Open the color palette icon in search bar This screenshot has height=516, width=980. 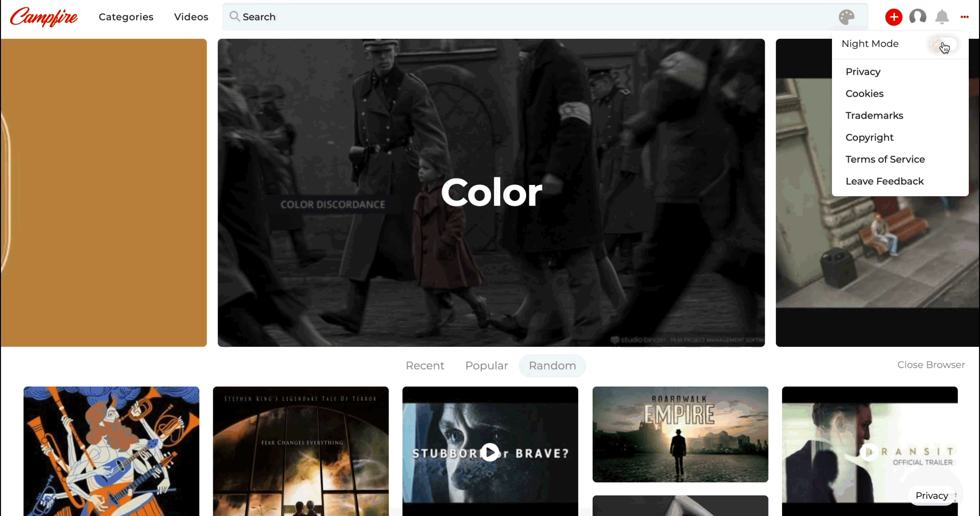(x=846, y=17)
